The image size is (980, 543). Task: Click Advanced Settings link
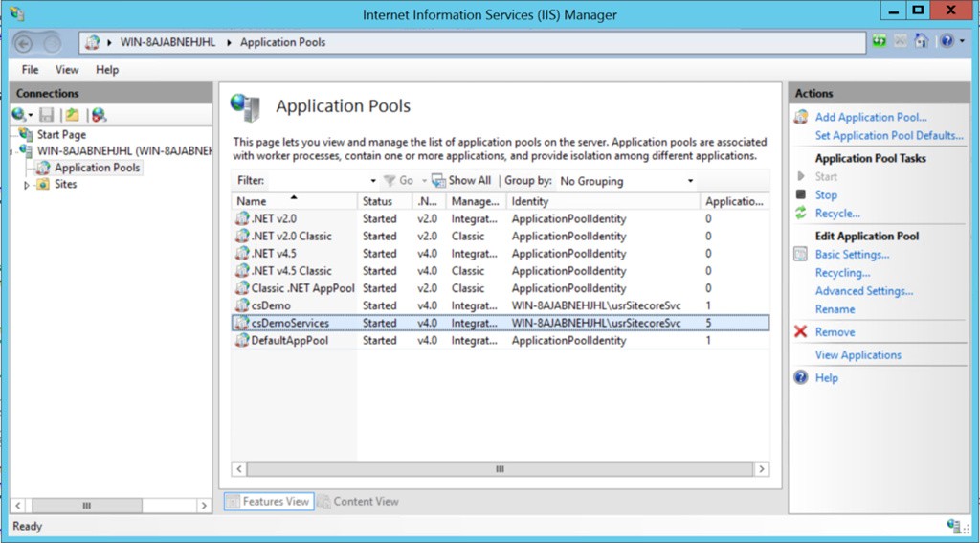pos(863,291)
